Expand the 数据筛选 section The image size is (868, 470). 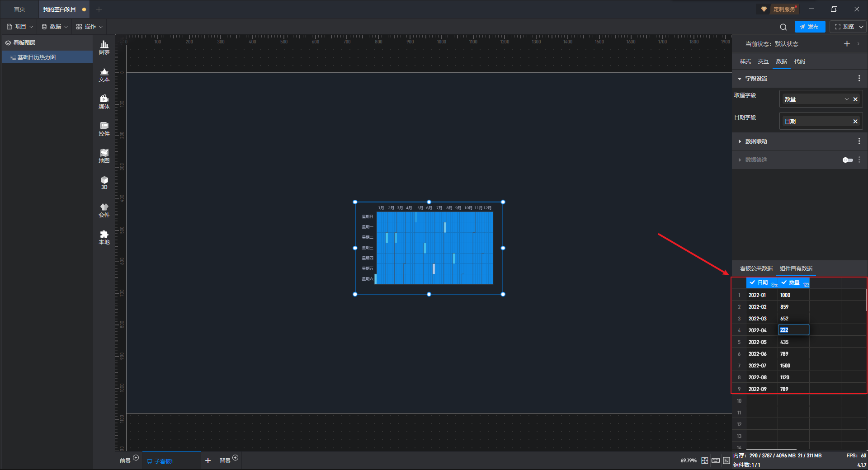click(740, 160)
